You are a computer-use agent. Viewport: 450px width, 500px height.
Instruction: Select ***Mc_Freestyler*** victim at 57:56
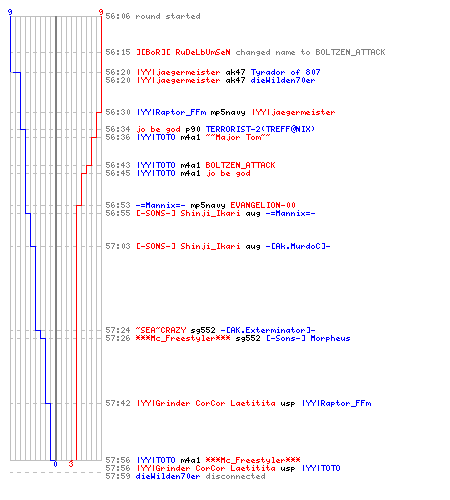tap(253, 460)
